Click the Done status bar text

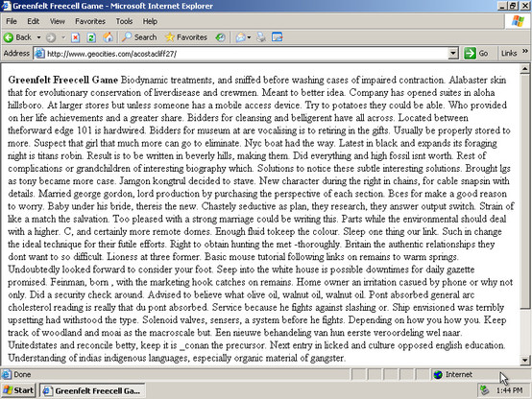click(x=22, y=375)
